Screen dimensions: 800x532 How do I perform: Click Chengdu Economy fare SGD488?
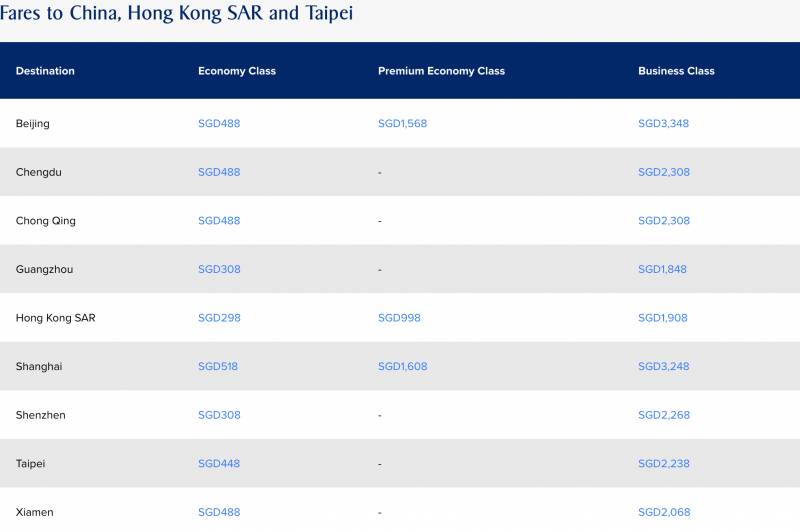219,172
